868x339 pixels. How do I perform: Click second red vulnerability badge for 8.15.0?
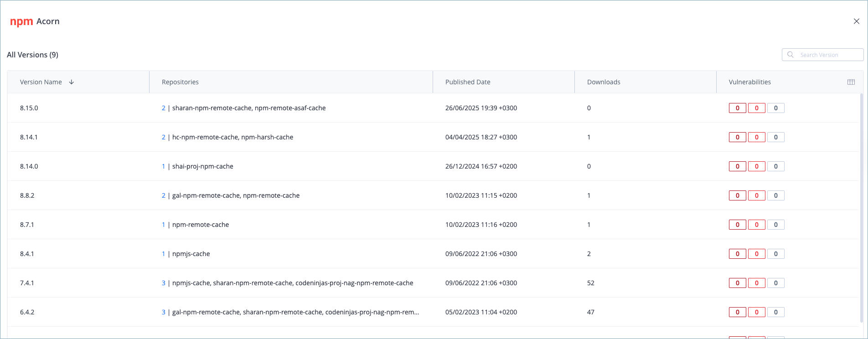pos(757,108)
